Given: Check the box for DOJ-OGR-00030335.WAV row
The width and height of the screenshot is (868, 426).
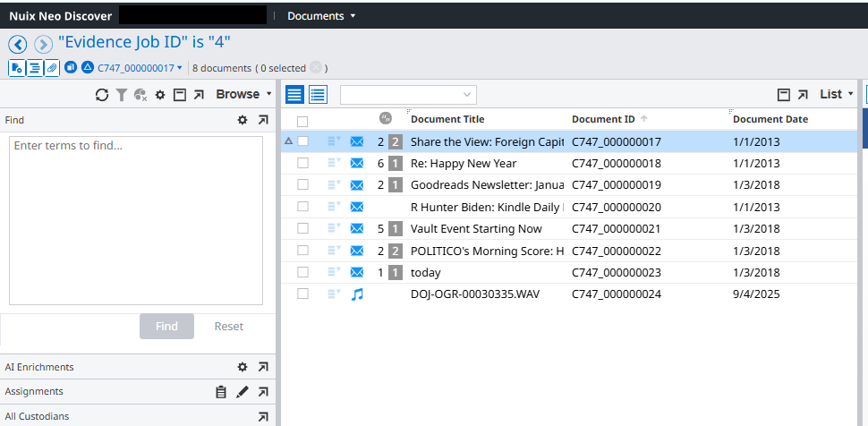Looking at the screenshot, I should point(302,294).
